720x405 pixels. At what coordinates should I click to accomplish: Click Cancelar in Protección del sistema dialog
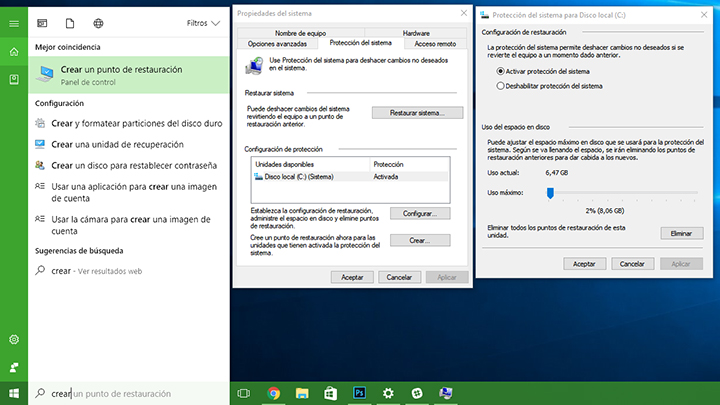[632, 264]
